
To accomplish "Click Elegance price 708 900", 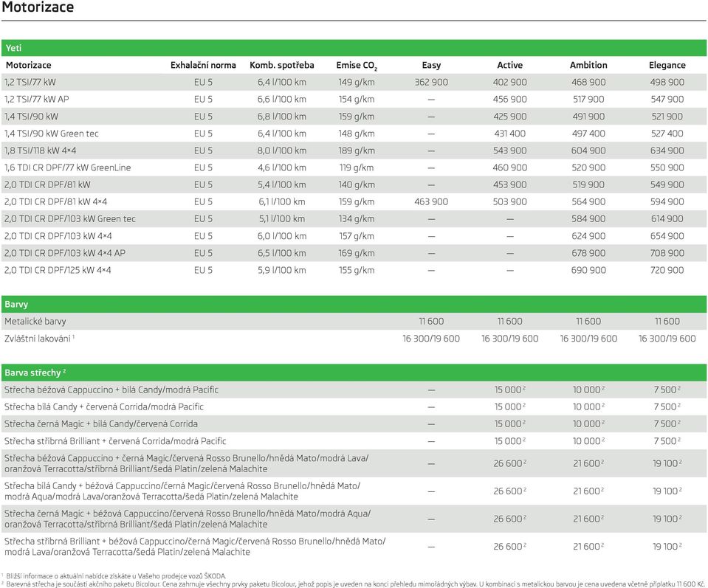I will click(667, 253).
